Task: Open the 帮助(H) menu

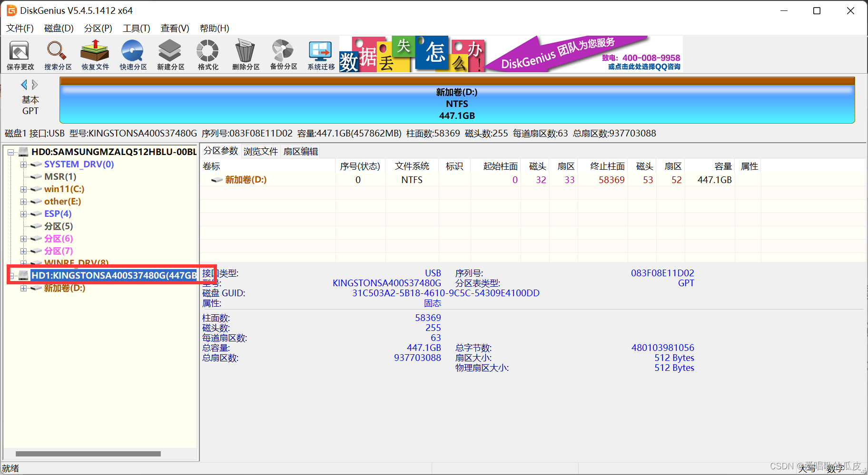Action: coord(215,28)
